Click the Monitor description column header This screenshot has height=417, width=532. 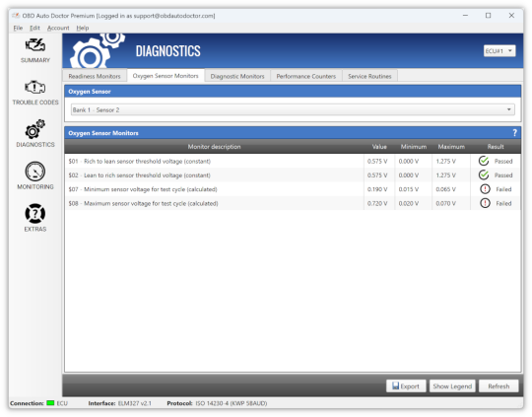click(x=214, y=146)
